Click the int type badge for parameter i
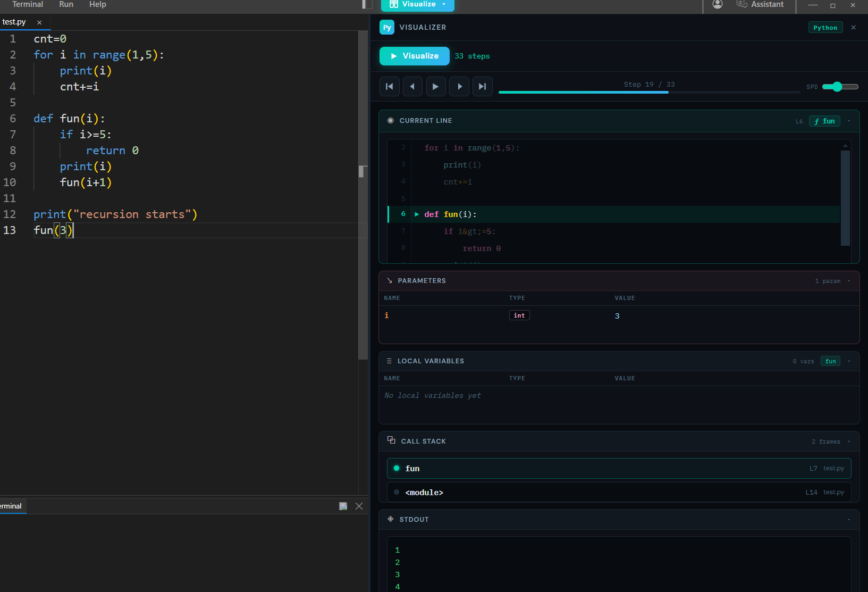The width and height of the screenshot is (868, 592). tap(519, 315)
